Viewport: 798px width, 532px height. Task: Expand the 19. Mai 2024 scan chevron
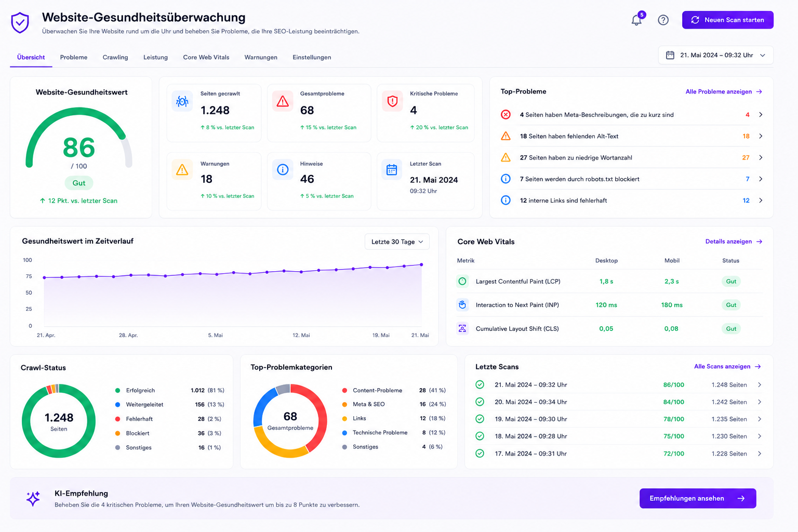(760, 419)
